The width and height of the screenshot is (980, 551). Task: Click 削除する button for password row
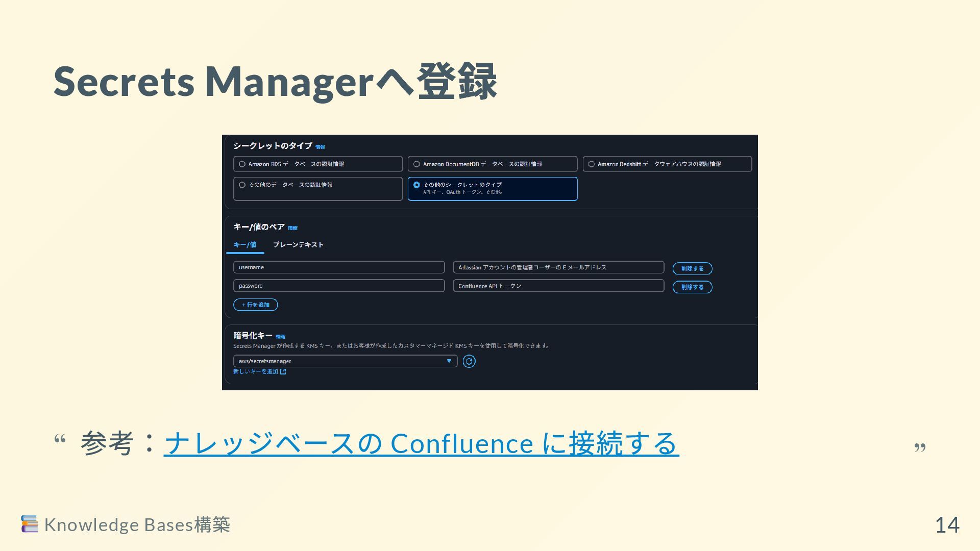692,287
